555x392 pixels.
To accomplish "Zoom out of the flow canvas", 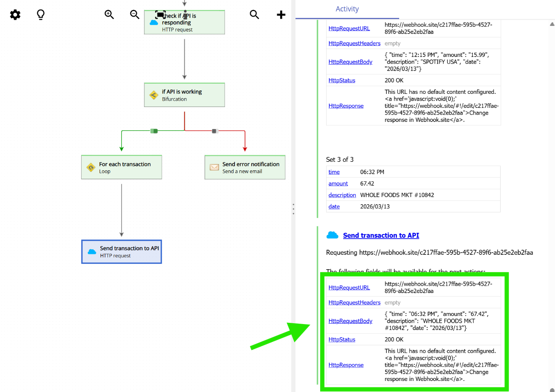I will click(x=135, y=14).
